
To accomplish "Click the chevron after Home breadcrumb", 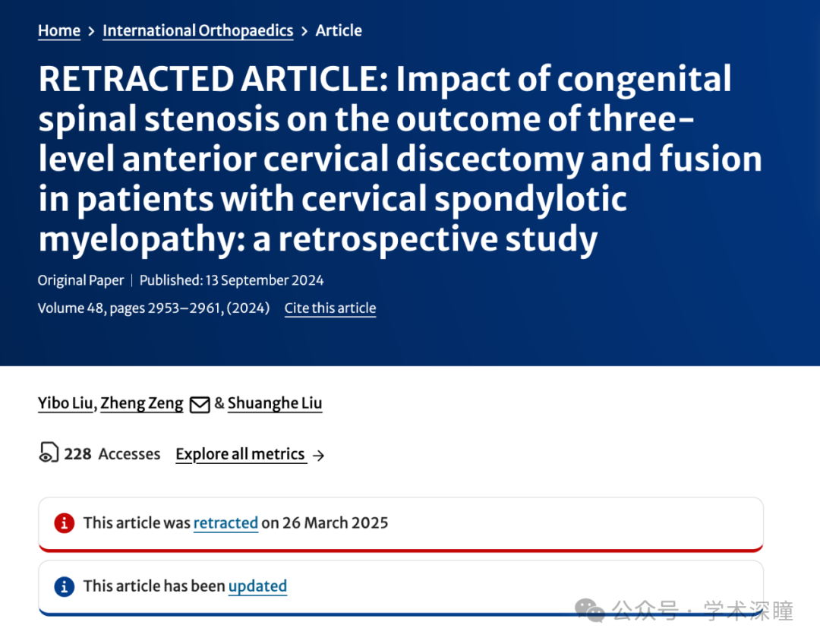I will tap(92, 31).
